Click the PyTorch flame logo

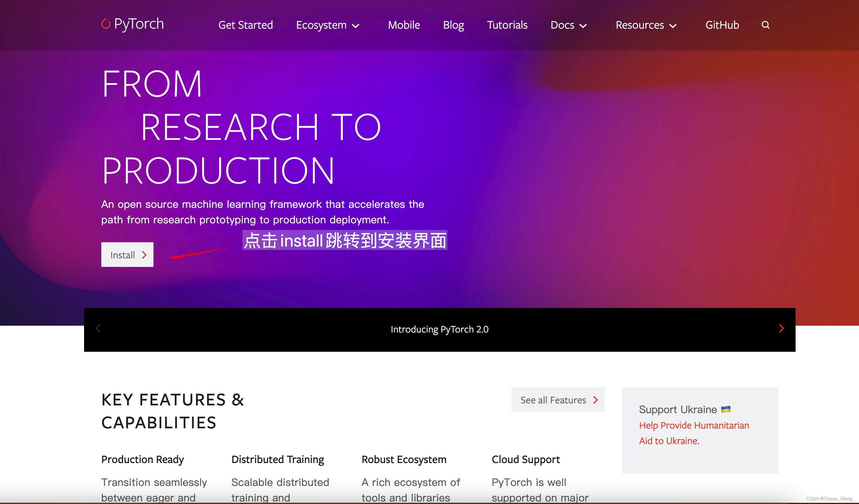tap(106, 24)
